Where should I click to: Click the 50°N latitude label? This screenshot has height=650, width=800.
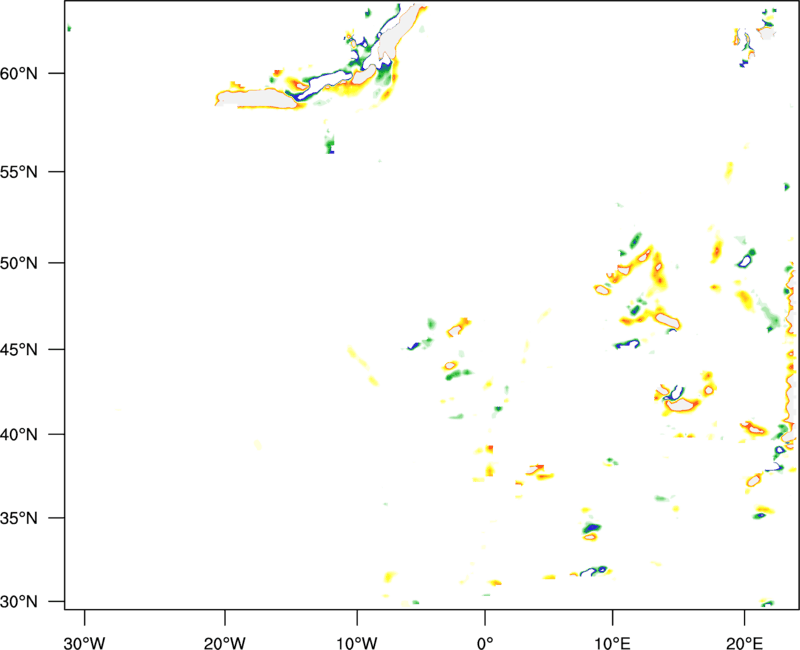coord(19,263)
